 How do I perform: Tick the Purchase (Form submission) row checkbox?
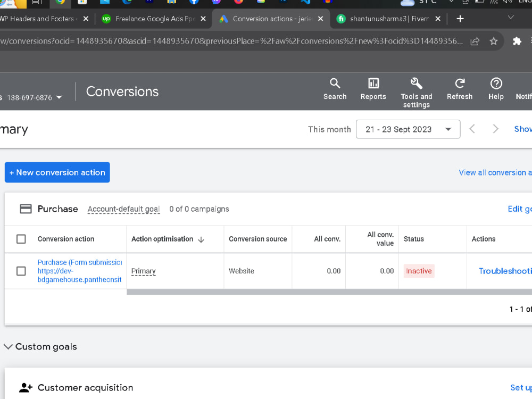(21, 271)
